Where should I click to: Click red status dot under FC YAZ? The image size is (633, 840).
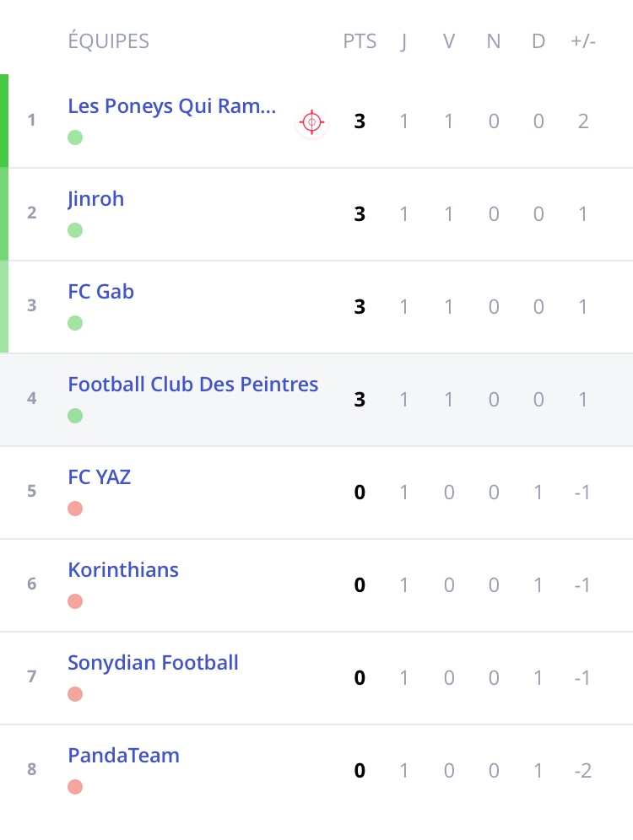75,509
